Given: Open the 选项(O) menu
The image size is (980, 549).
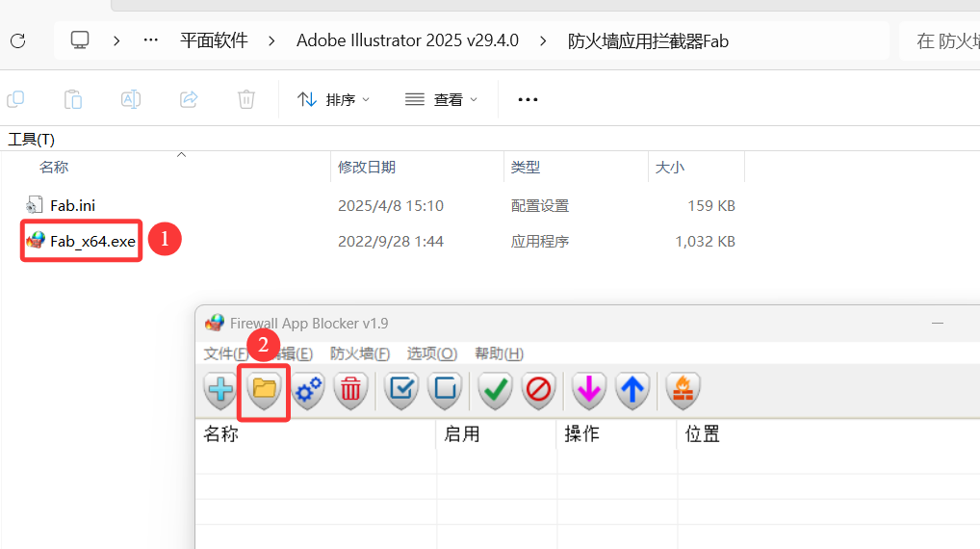Looking at the screenshot, I should (432, 353).
